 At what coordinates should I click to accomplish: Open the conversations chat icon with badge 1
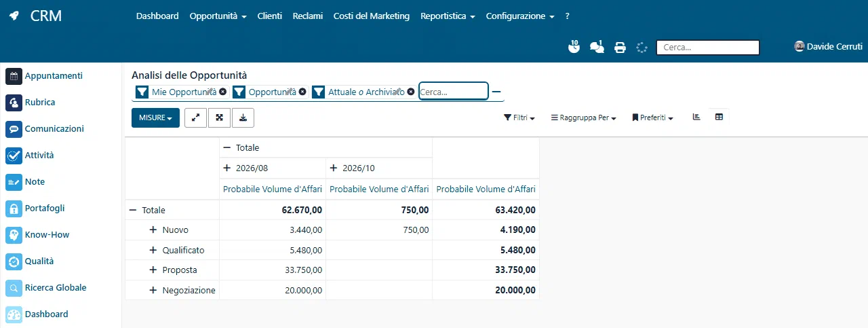(x=597, y=47)
